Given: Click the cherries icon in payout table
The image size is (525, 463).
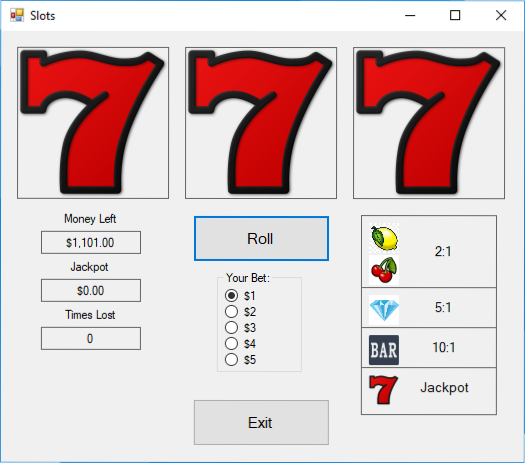Looking at the screenshot, I should pyautogui.click(x=384, y=270).
